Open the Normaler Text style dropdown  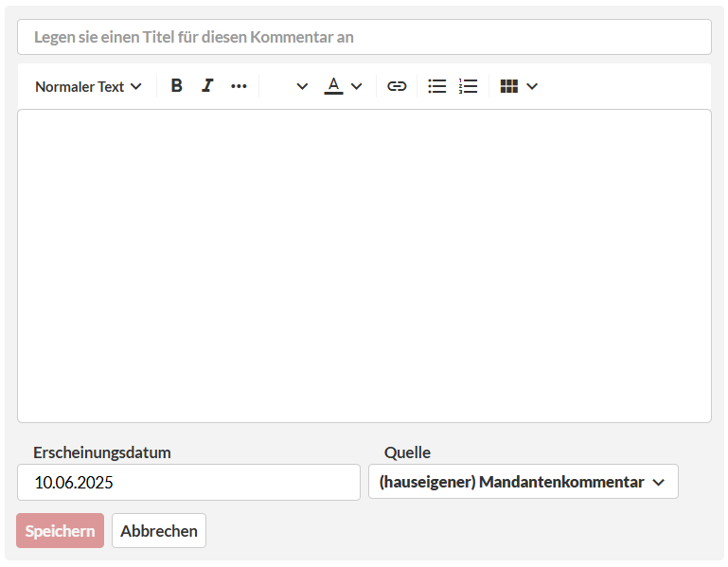pyautogui.click(x=88, y=86)
